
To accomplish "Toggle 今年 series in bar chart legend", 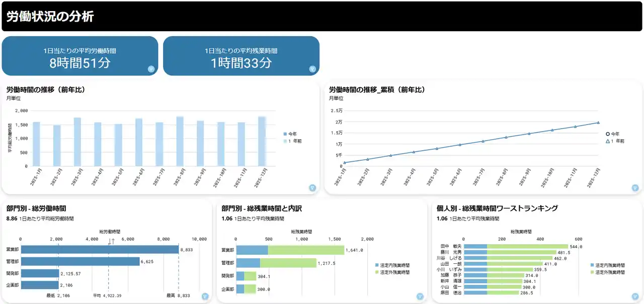I will tap(292, 134).
